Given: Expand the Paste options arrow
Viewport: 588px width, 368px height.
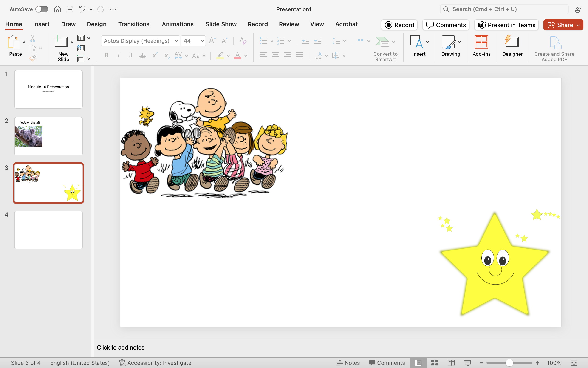Looking at the screenshot, I should click(24, 42).
